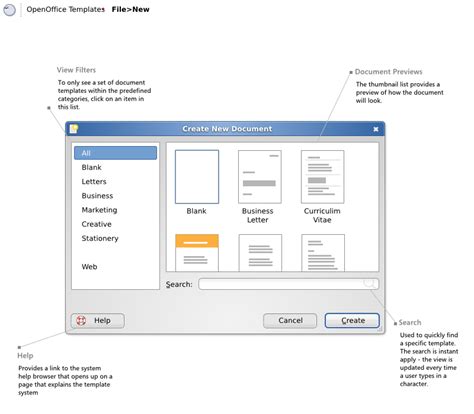Select the All filter category
Screen dimensions: 474x414
115,153
